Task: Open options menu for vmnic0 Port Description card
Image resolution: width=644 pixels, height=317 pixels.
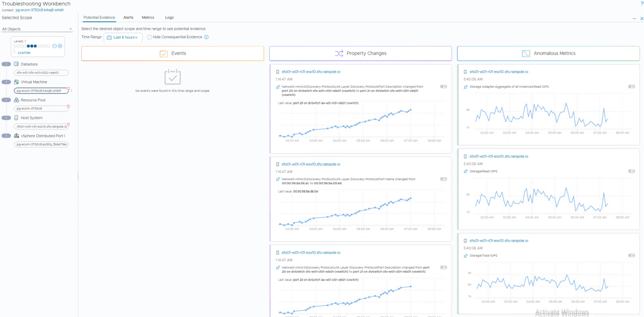Action: [444, 87]
